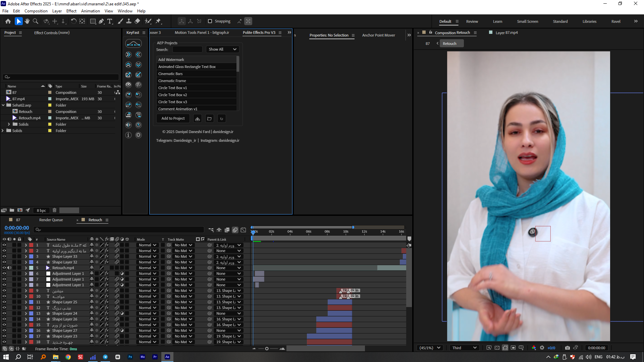644x362 pixels.
Task: Select Circle Text Box v2 preset
Action: coord(197,95)
